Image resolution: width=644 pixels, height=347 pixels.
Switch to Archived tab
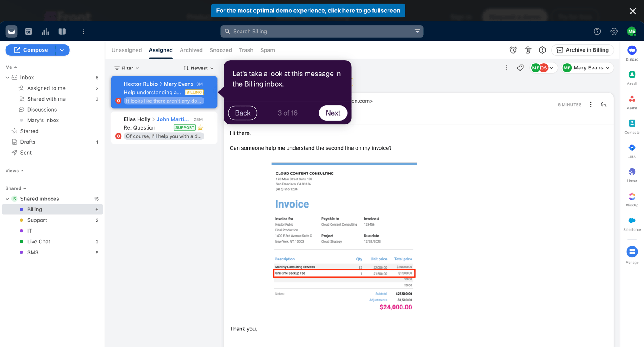(191, 50)
